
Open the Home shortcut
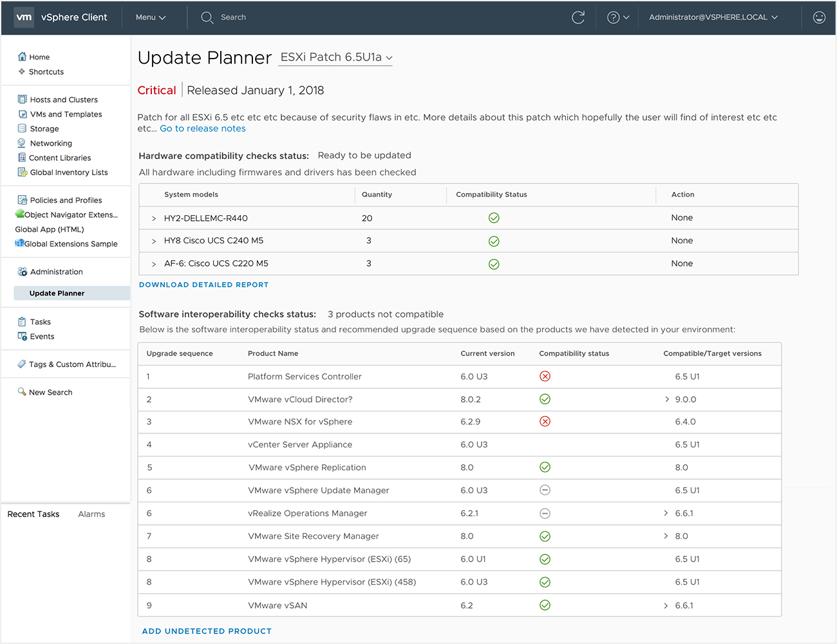pos(38,57)
